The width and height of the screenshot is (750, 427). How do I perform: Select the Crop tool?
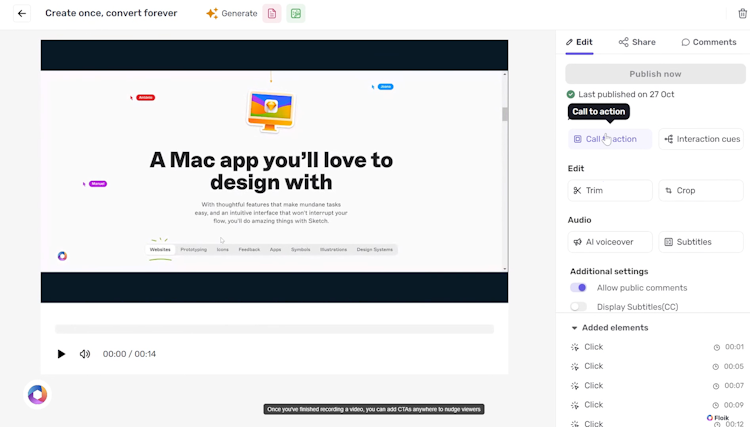tap(701, 190)
